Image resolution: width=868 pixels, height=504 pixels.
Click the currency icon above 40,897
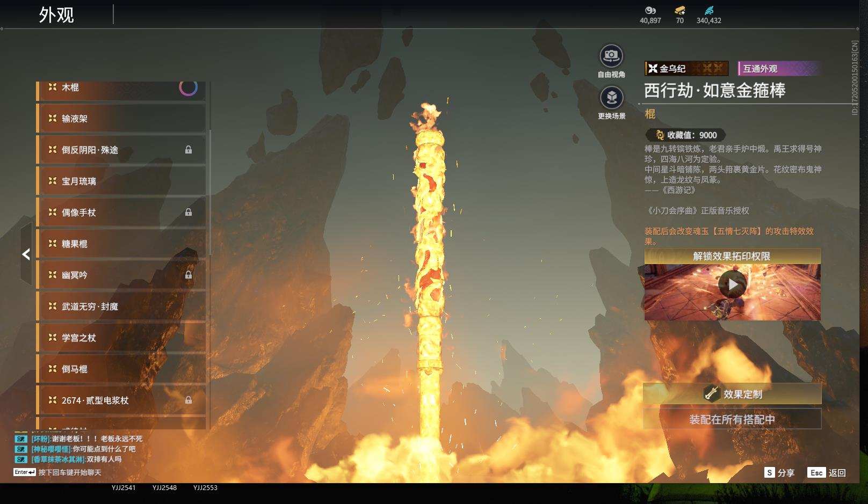click(650, 10)
